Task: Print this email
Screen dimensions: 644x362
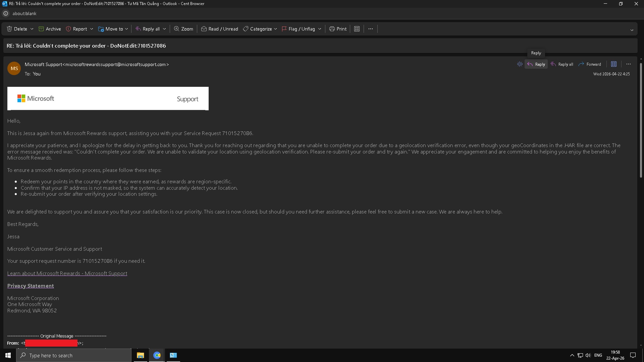Action: pos(338,29)
